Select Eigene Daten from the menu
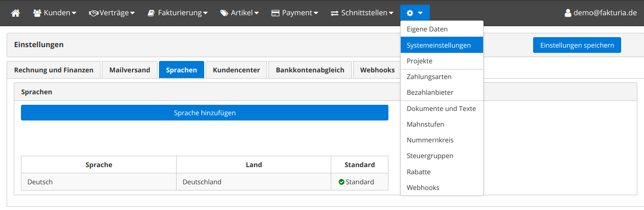 pos(427,29)
